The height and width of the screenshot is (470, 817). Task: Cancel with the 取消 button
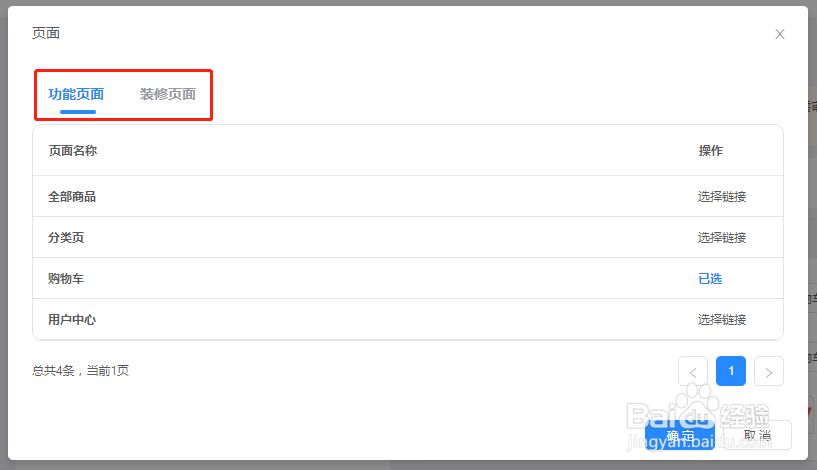(757, 435)
